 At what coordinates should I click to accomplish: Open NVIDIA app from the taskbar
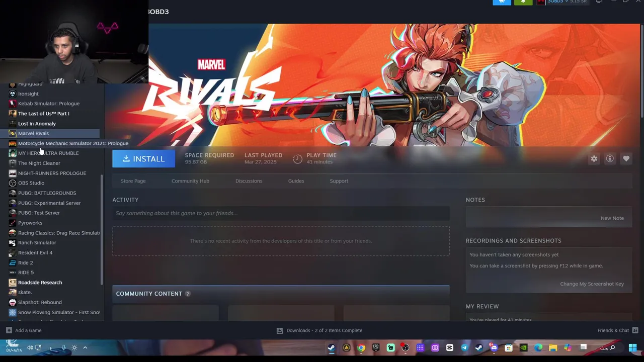pos(524,348)
